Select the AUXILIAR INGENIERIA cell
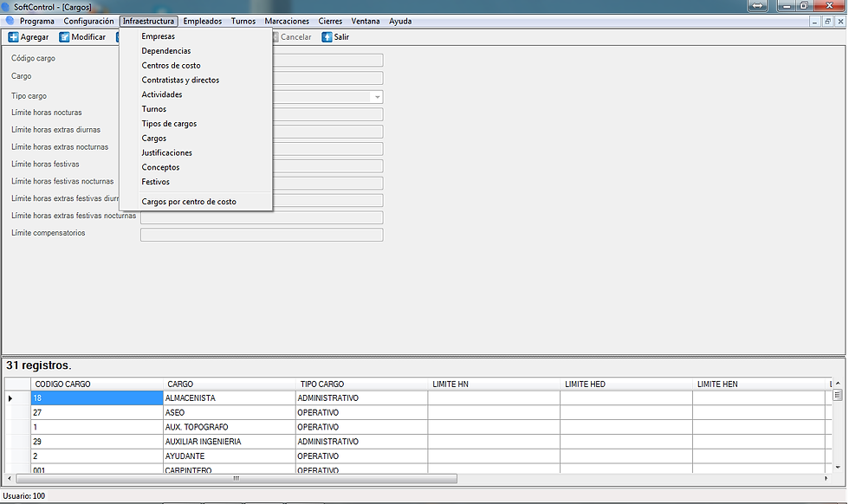The height and width of the screenshot is (504, 849). pyautogui.click(x=229, y=443)
